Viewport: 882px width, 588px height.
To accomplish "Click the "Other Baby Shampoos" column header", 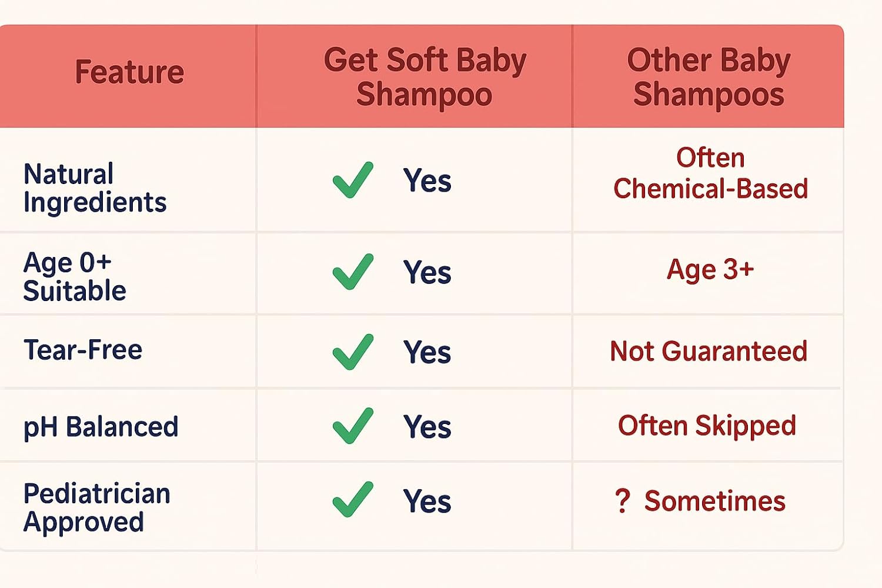I will 709,77.
